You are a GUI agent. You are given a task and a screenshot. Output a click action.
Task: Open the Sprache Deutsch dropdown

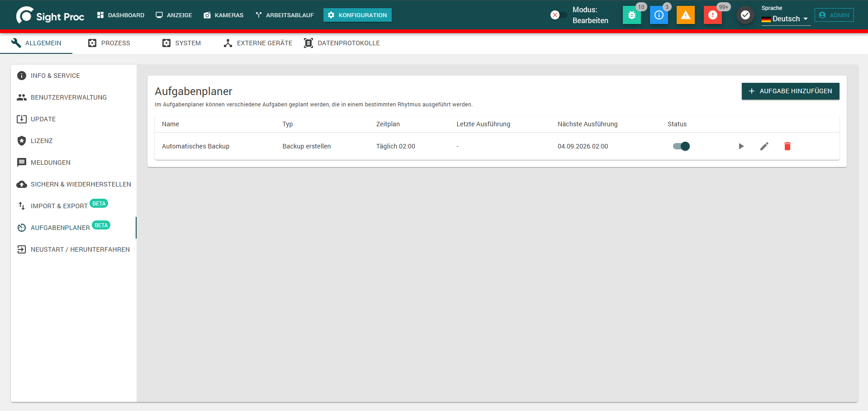tap(785, 19)
